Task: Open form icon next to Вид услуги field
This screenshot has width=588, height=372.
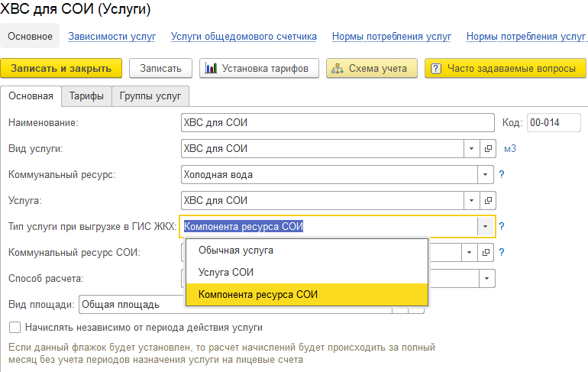Action: point(489,149)
